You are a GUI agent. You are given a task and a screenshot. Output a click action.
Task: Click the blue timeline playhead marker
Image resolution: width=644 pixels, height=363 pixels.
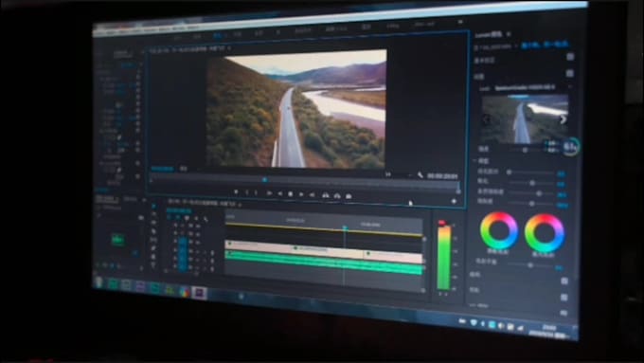pos(345,227)
